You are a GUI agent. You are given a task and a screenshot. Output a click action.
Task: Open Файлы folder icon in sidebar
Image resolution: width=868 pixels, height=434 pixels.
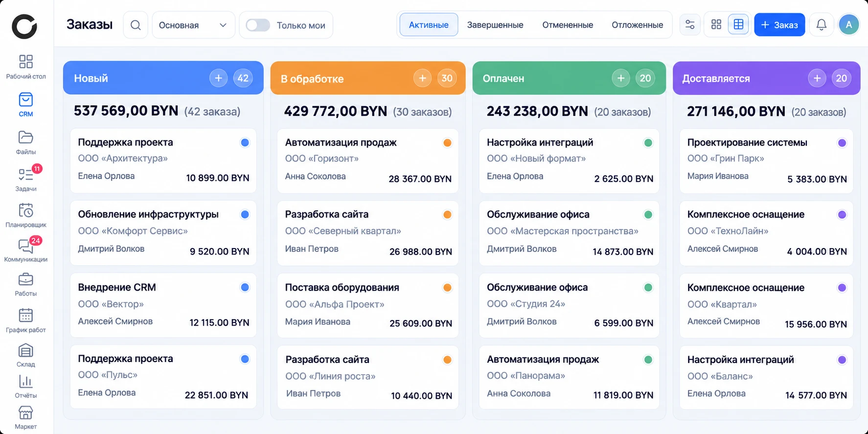(x=25, y=137)
